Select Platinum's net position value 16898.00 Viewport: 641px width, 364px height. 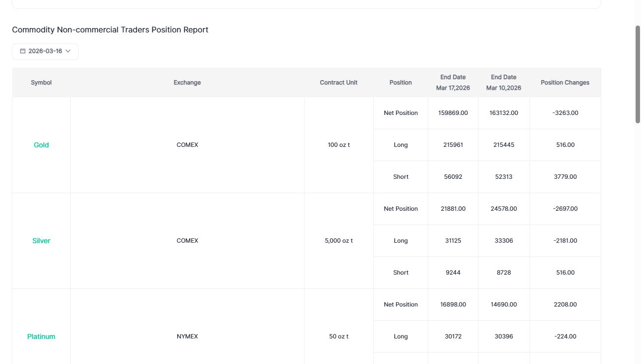[x=453, y=305]
